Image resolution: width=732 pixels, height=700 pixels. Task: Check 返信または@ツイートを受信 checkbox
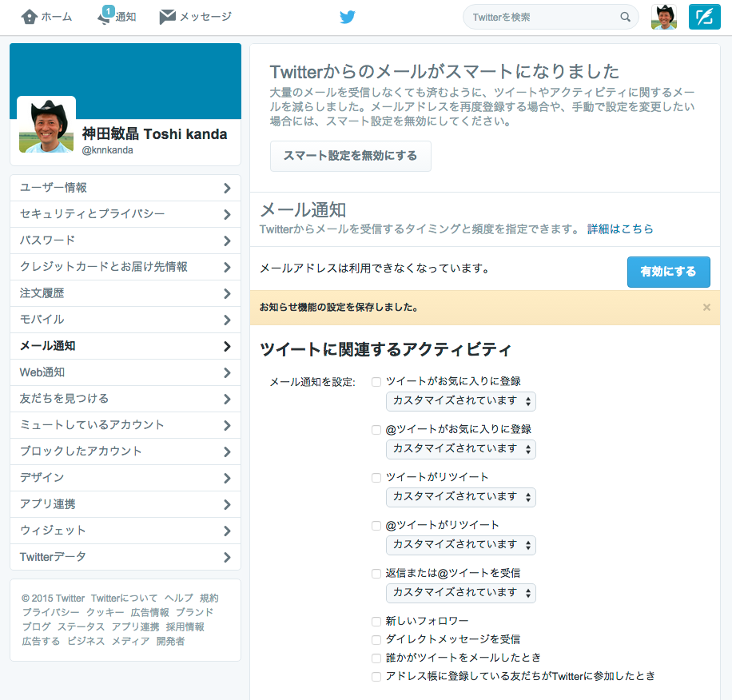(x=376, y=574)
